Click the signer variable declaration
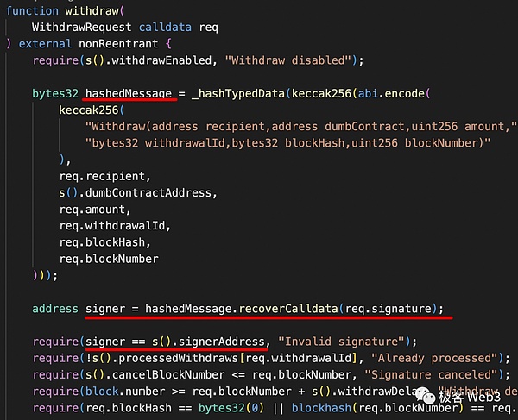Image resolution: width=518 pixels, height=420 pixels. tap(105, 309)
